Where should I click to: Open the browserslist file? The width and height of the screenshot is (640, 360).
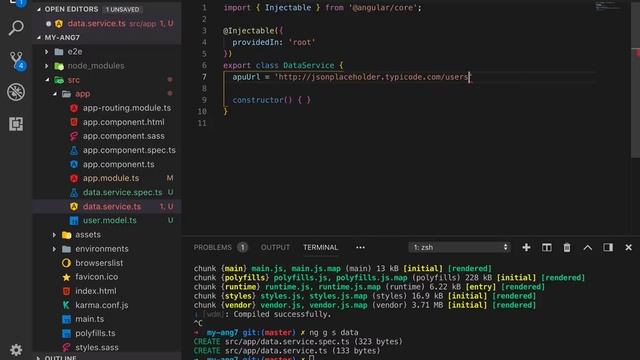click(x=107, y=263)
